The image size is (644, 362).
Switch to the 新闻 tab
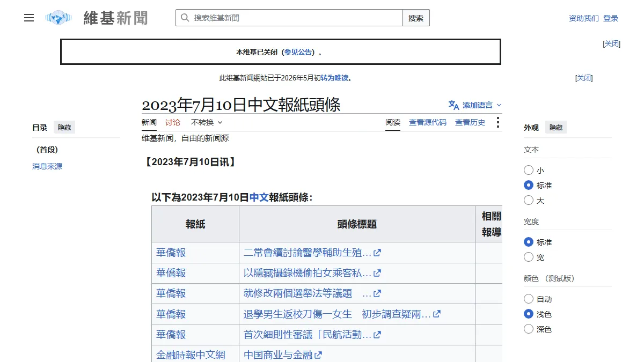[x=149, y=122]
